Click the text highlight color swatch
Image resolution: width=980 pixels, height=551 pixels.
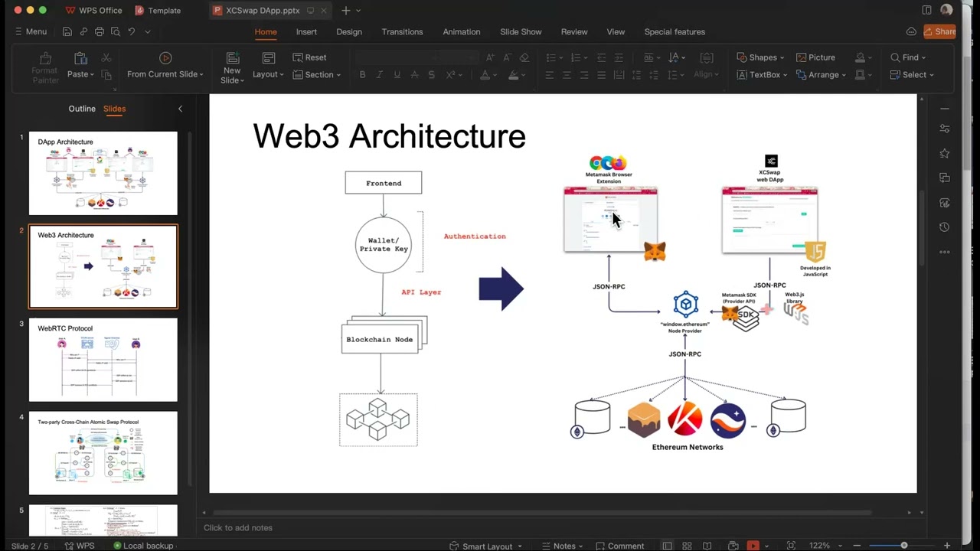(x=513, y=74)
